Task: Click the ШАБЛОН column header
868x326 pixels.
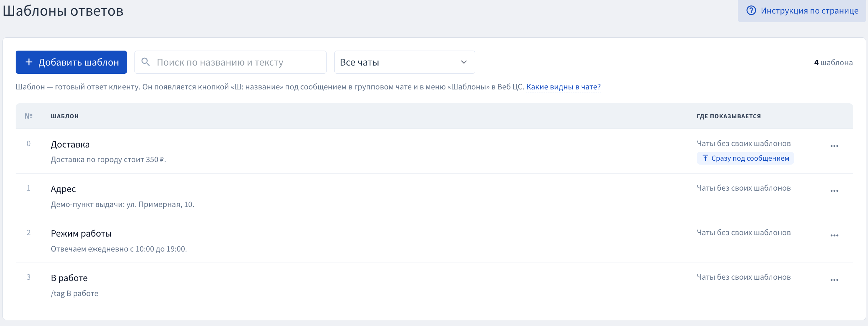Action: point(65,116)
